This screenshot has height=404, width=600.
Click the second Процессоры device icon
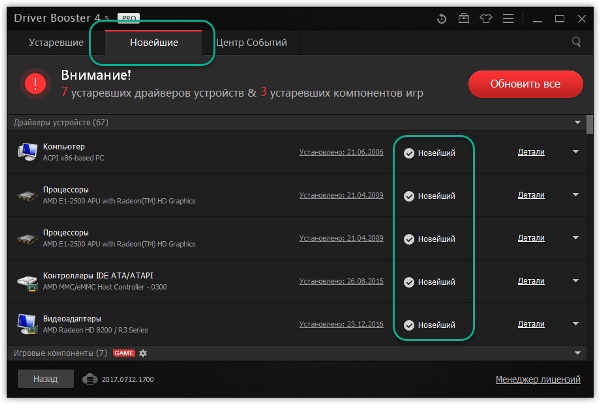pyautogui.click(x=28, y=239)
